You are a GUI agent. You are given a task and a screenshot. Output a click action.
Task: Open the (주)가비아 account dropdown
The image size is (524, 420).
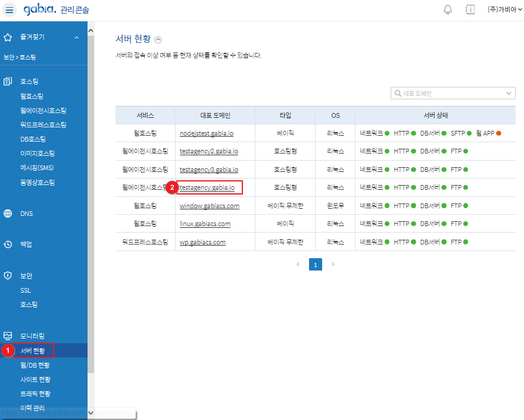pyautogui.click(x=504, y=10)
